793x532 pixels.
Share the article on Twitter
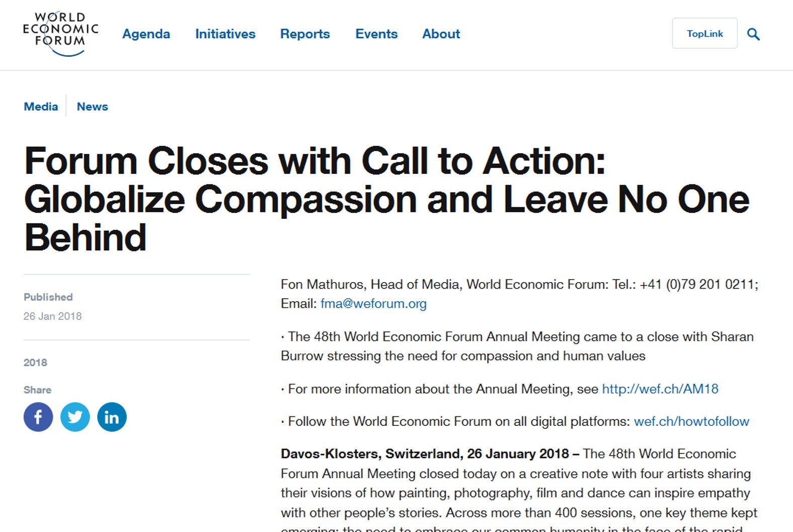pyautogui.click(x=75, y=417)
